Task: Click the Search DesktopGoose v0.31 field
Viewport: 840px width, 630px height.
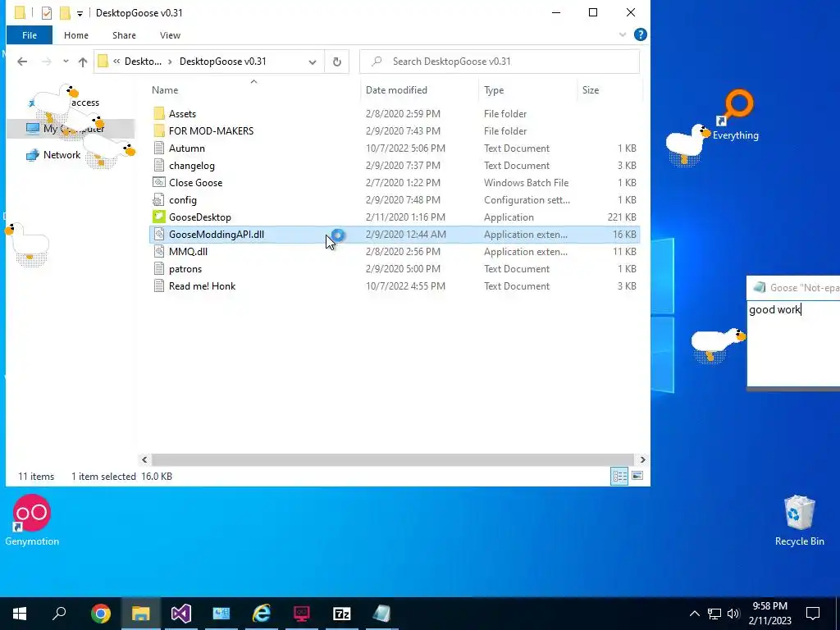Action: point(500,62)
